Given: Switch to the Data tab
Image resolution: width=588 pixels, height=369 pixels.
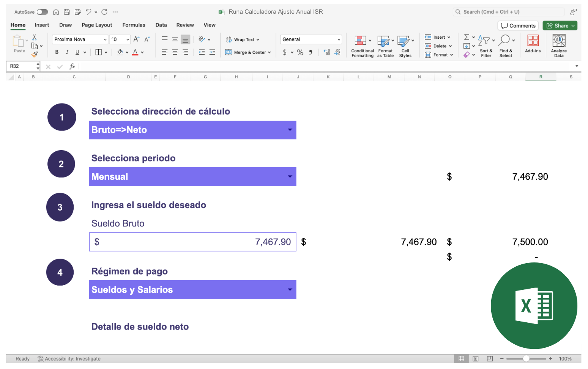Looking at the screenshot, I should (161, 25).
